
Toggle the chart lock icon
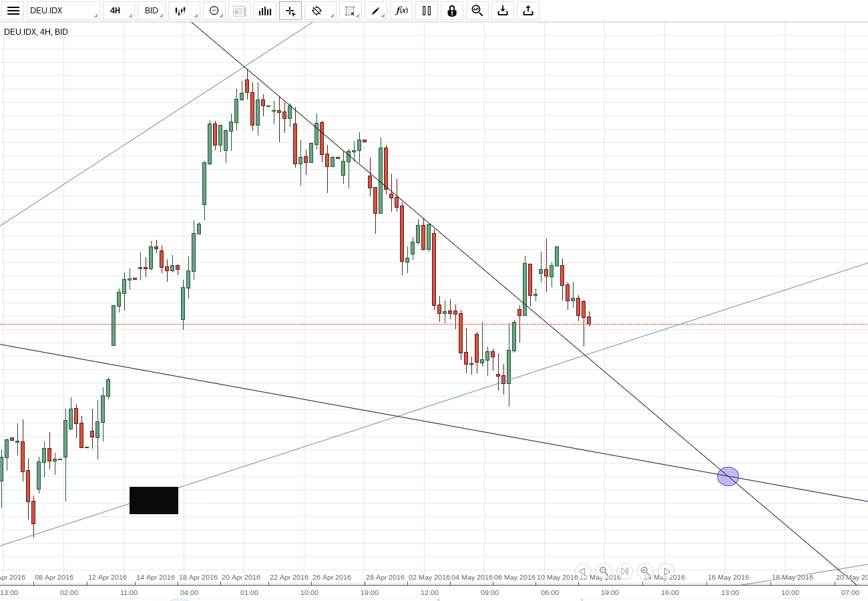452,11
